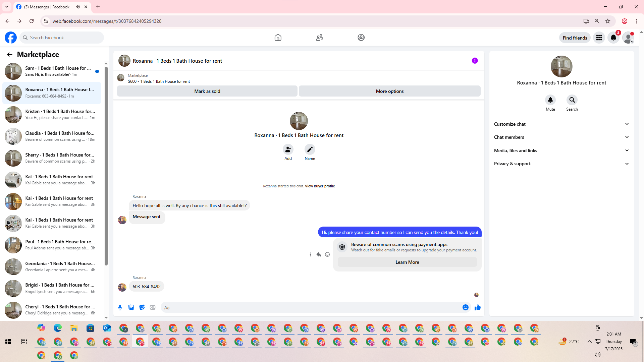Open the Windows Start menu
The height and width of the screenshot is (362, 644).
click(8, 342)
